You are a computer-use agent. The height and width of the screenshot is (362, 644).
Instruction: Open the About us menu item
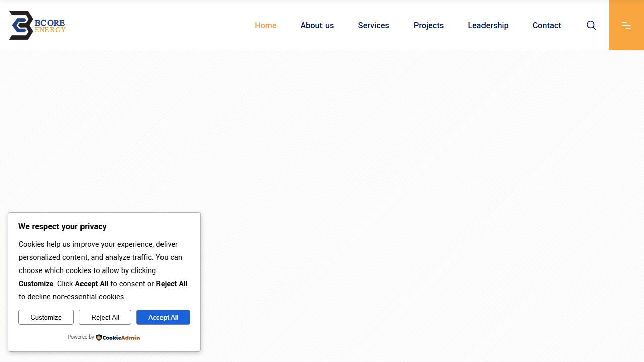pyautogui.click(x=317, y=25)
